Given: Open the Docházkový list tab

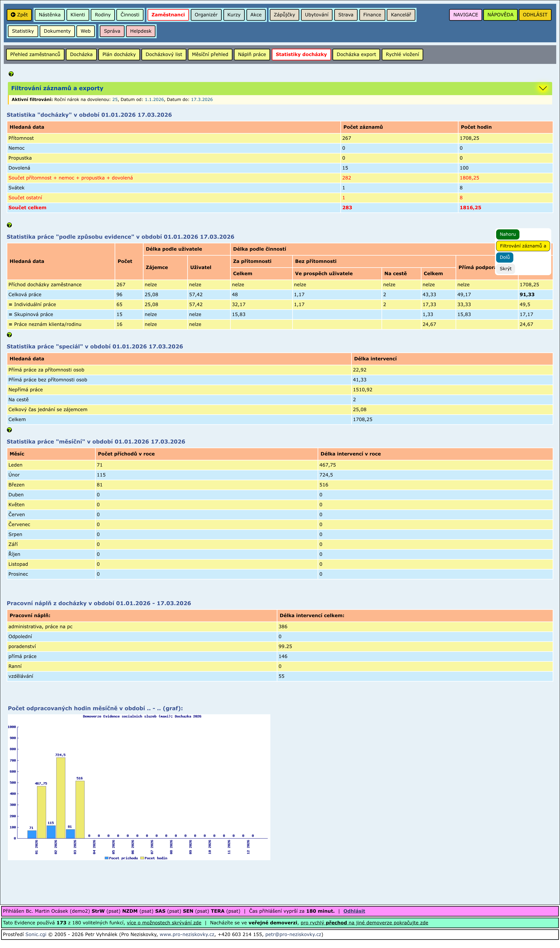Looking at the screenshot, I should [164, 54].
